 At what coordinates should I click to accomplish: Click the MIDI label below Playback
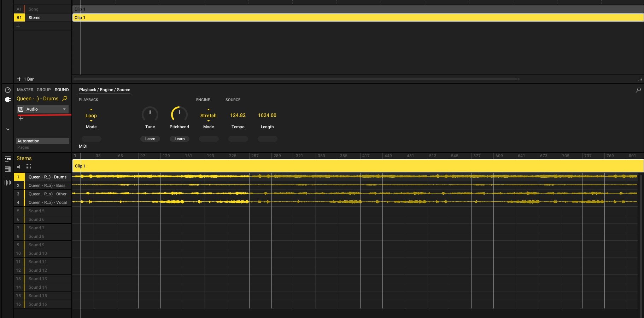pos(83,146)
